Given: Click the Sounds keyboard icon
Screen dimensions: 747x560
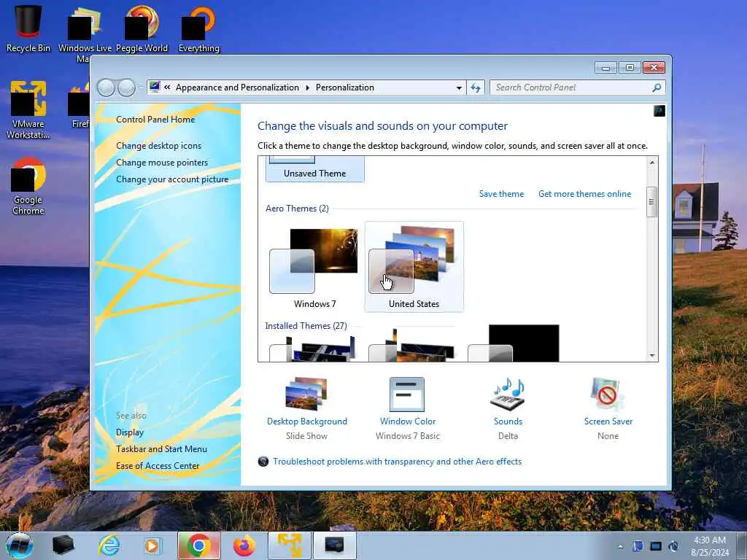Looking at the screenshot, I should click(508, 394).
